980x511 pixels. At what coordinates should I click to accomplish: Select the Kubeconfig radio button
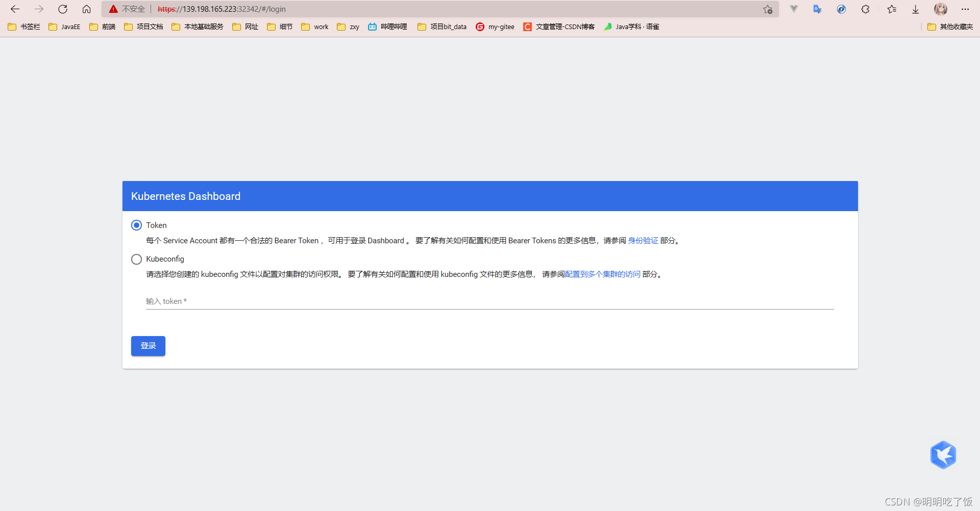[136, 259]
